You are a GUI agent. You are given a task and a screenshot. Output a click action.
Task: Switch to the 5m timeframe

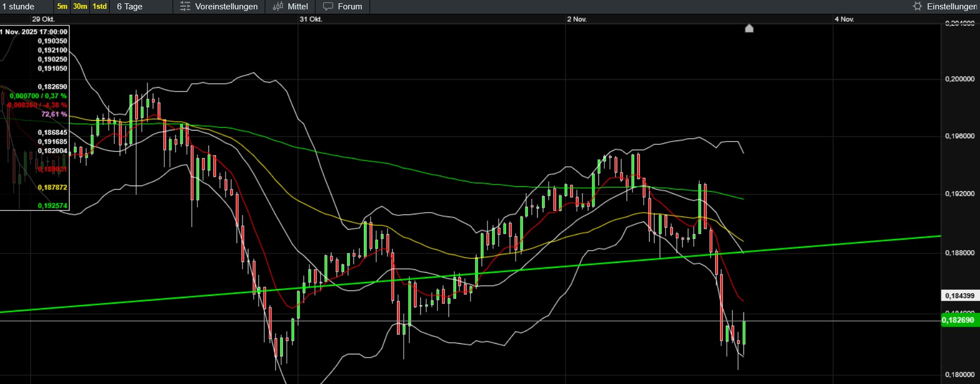pos(62,7)
